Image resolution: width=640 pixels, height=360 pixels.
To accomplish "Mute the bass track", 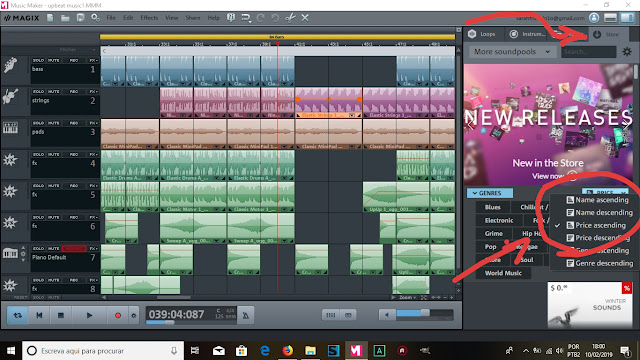I will [53, 60].
